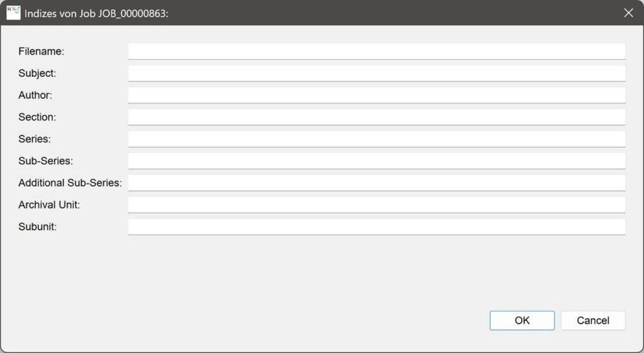This screenshot has width=644, height=353.
Task: Click the application icon in title bar
Action: point(13,13)
